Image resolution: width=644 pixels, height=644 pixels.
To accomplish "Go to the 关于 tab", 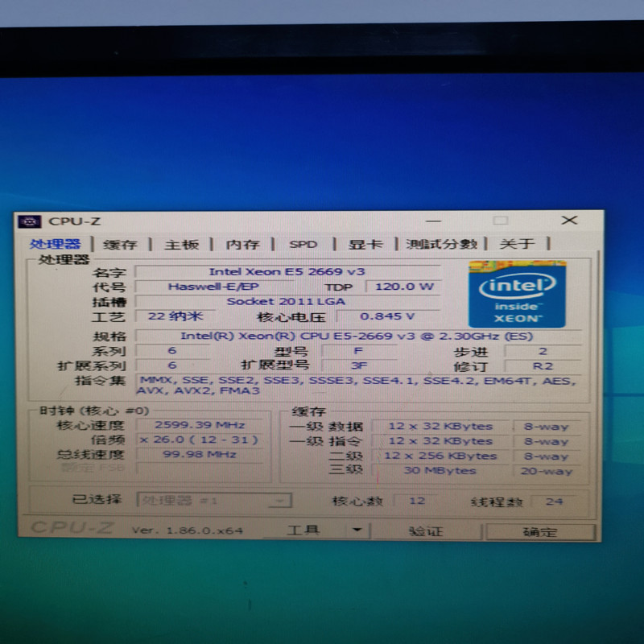I will click(x=517, y=245).
